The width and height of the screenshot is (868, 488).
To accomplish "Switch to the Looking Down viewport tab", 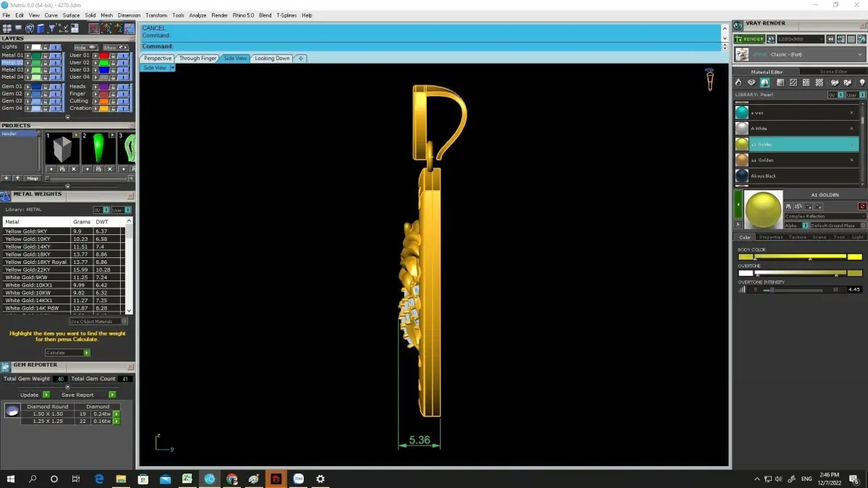I will pos(272,59).
